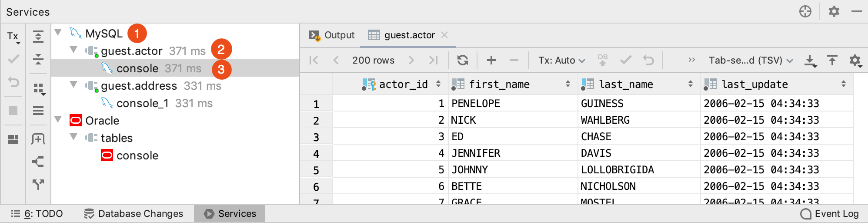Image resolution: width=868 pixels, height=223 pixels.
Task: Click the Collapse All icon in Services toolbar
Action: 38,59
